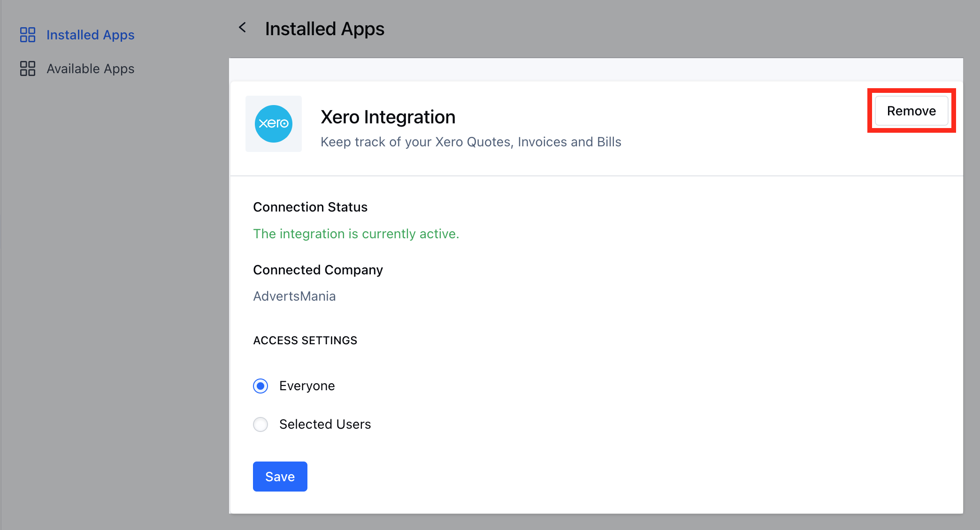This screenshot has width=980, height=530.
Task: Go back using the left chevron arrow
Action: click(242, 28)
